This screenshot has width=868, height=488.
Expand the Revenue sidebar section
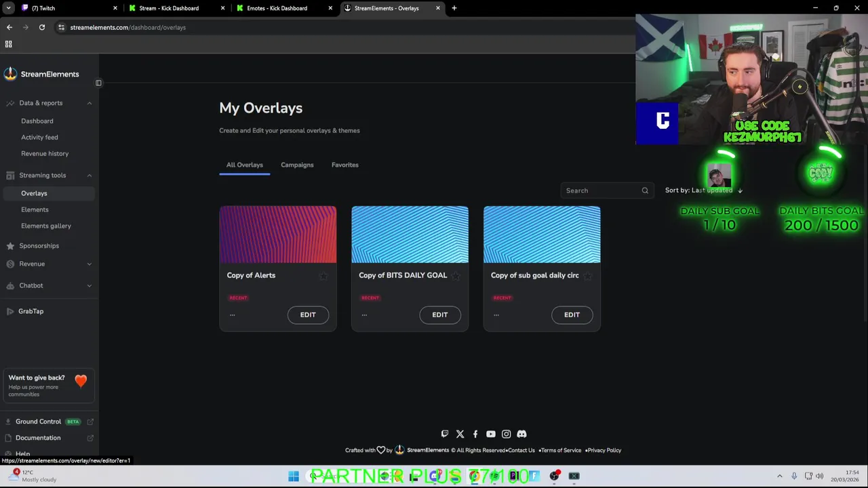tap(89, 264)
